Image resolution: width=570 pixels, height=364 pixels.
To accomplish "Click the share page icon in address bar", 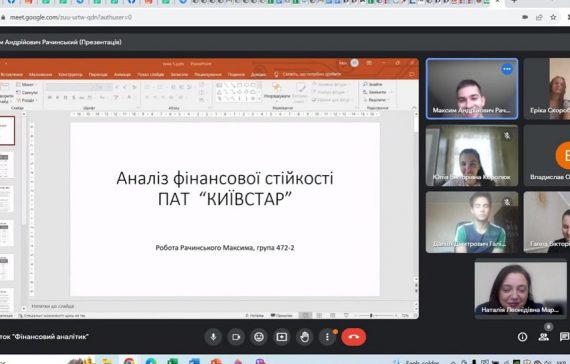I will (539, 17).
